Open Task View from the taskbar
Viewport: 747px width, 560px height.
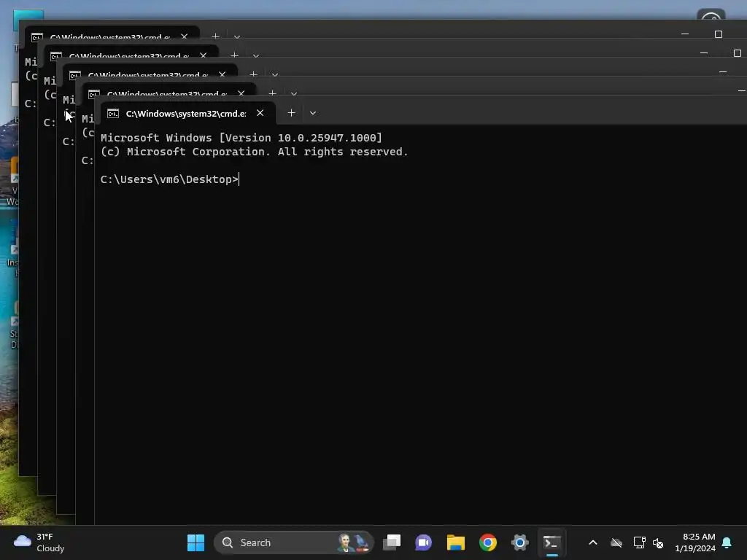392,542
